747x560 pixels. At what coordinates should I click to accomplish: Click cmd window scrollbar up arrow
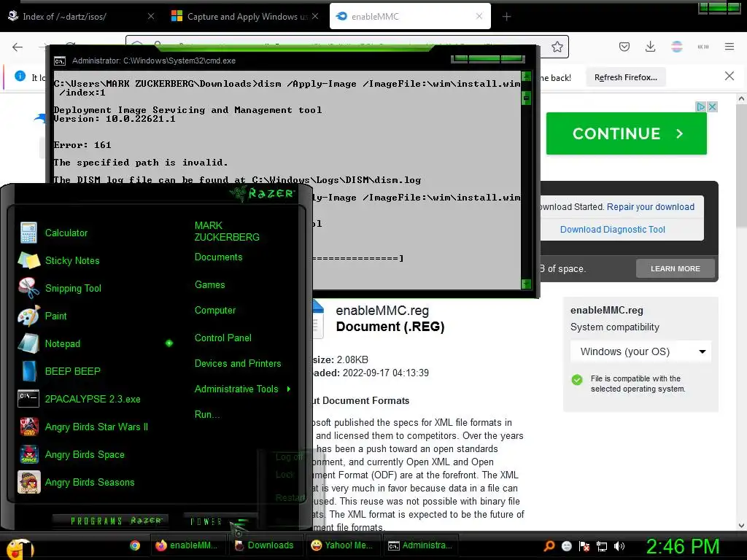(x=527, y=77)
